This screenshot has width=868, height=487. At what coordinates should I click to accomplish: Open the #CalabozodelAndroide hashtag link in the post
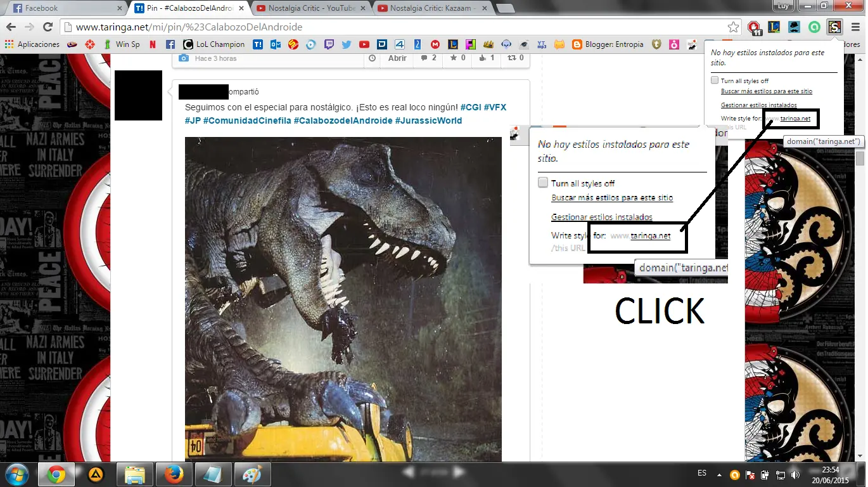click(343, 120)
